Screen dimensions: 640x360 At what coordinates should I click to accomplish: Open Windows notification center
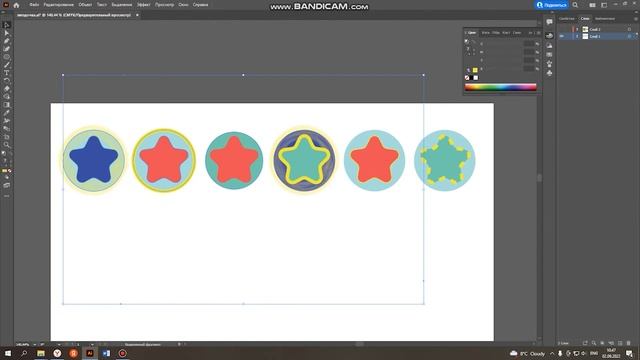point(629,353)
